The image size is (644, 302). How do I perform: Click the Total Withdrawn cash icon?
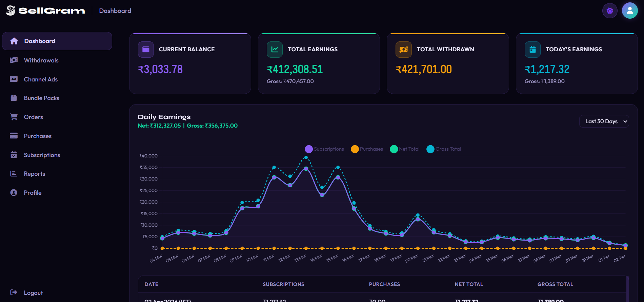point(403,50)
